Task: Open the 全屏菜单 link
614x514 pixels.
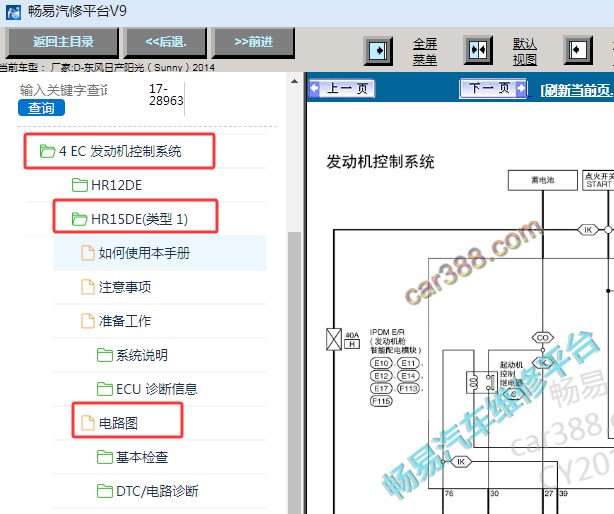Action: click(x=425, y=52)
